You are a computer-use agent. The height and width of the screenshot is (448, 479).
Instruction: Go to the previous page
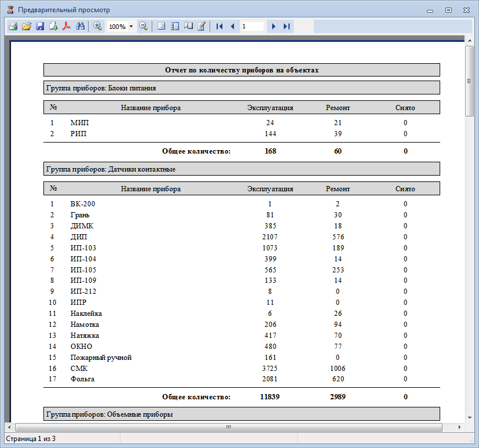click(232, 27)
